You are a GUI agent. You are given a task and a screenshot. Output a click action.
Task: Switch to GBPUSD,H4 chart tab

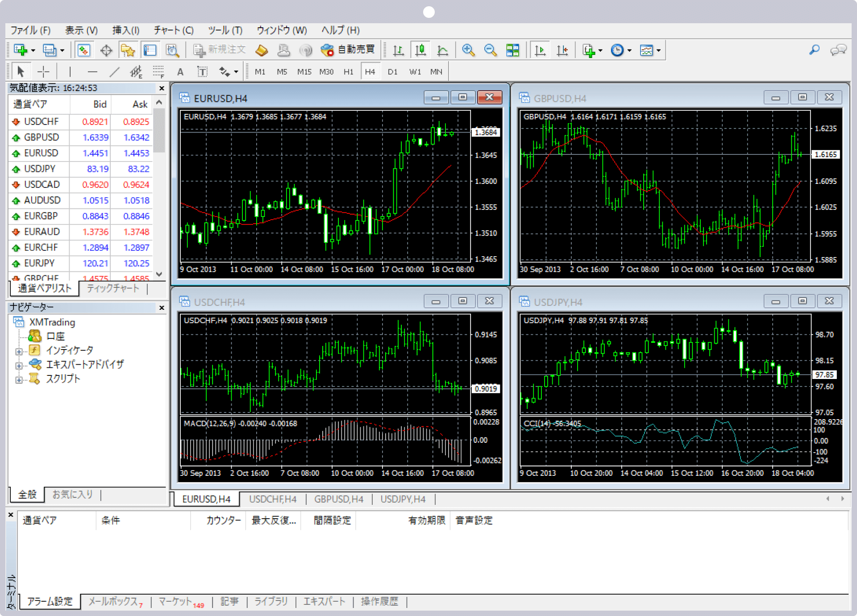click(338, 499)
